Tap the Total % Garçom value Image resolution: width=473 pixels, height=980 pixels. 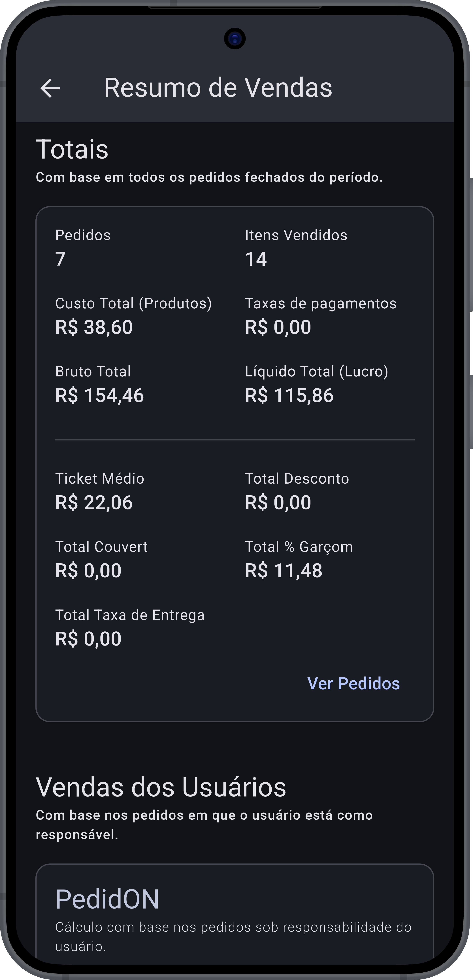[284, 571]
